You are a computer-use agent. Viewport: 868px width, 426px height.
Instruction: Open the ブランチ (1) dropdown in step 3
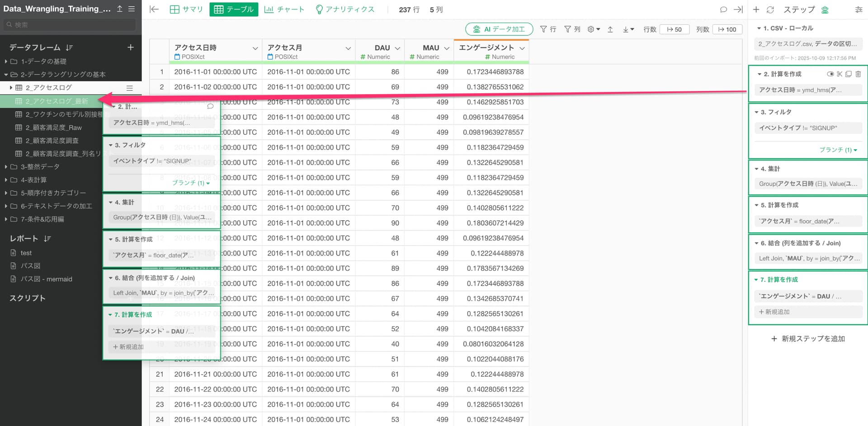click(x=838, y=150)
